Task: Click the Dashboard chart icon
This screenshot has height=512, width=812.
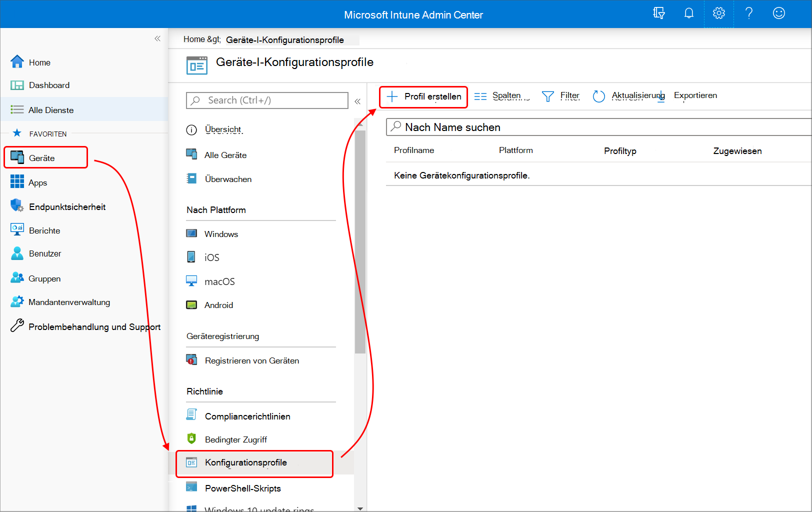Action: 17,85
